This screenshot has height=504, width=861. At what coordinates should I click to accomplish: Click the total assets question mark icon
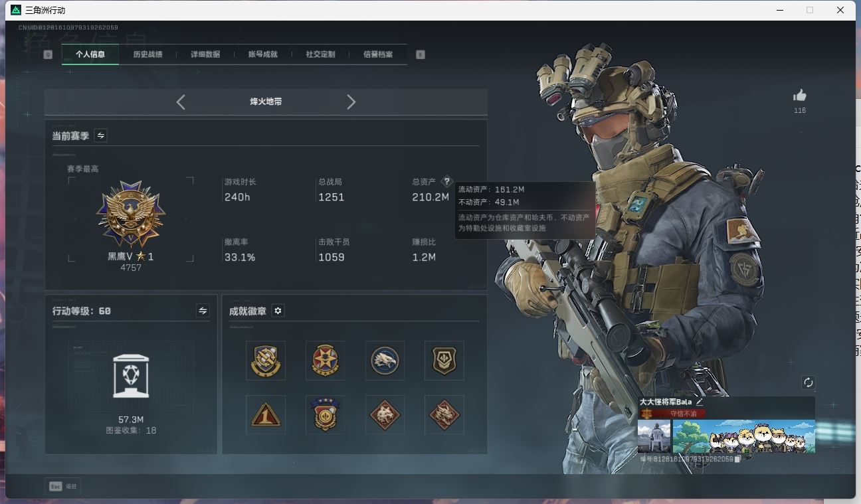click(x=446, y=181)
